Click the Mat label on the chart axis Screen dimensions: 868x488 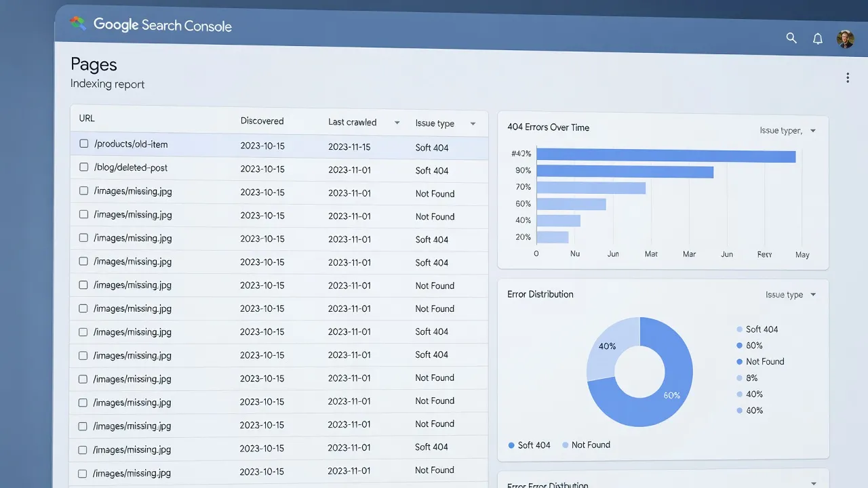651,254
